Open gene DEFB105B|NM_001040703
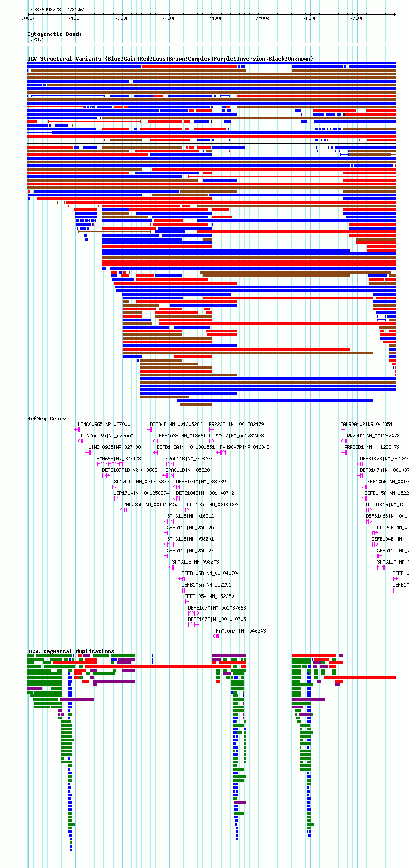 (213, 504)
